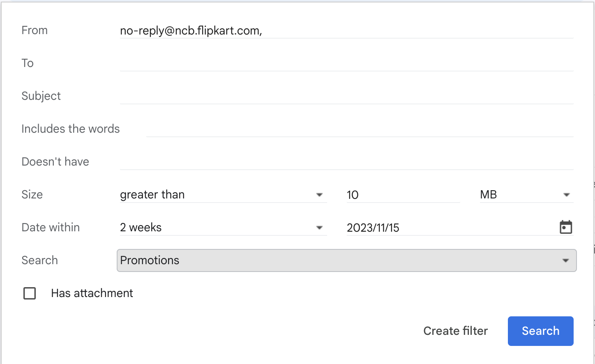Tick the Has attachment checkbox
Image resolution: width=595 pixels, height=364 pixels.
30,293
